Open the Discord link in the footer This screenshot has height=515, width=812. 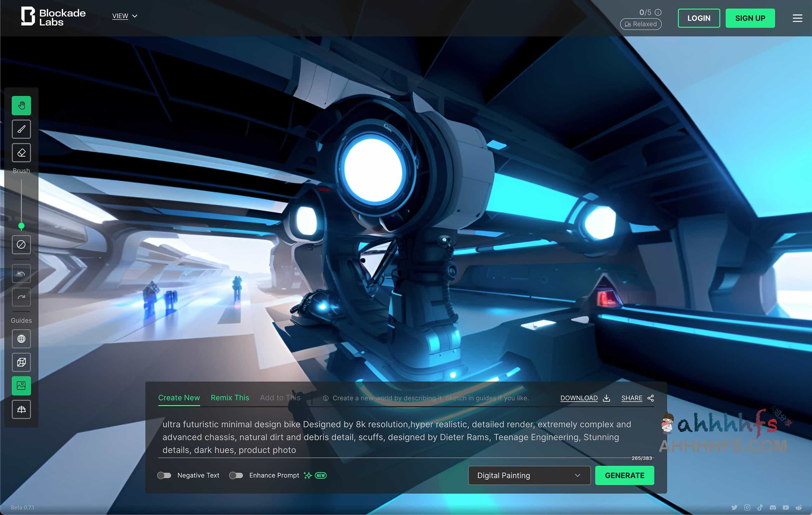click(x=773, y=508)
